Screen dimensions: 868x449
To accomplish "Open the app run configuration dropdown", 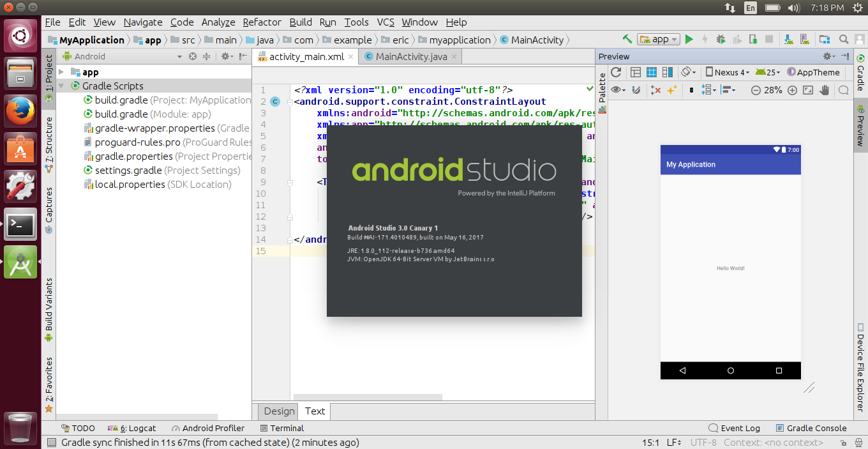I will tap(659, 39).
